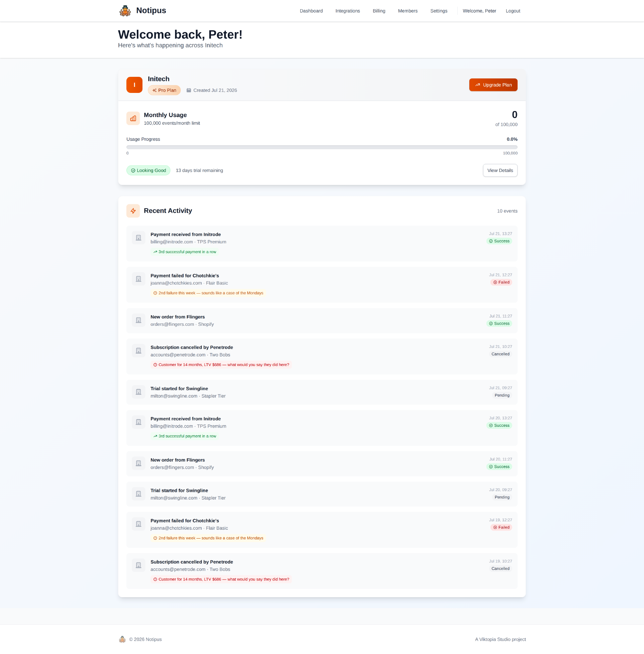Click the Pending status on Jul 20, 09:27 event
The height and width of the screenshot is (654, 644).
(502, 498)
